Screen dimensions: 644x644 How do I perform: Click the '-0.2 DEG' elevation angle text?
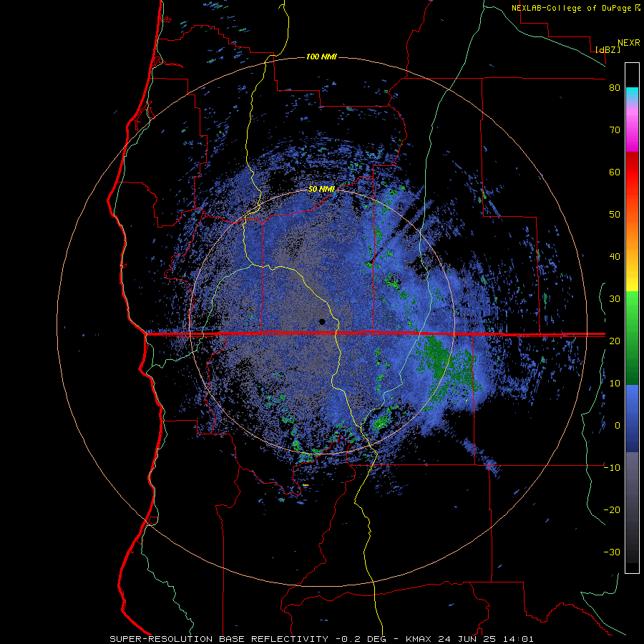[x=363, y=639]
